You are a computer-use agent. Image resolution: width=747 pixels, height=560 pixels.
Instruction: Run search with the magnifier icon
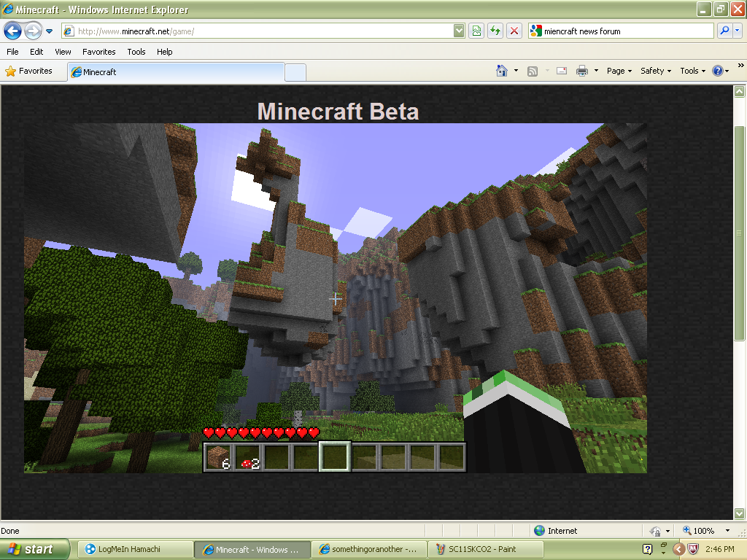click(724, 31)
